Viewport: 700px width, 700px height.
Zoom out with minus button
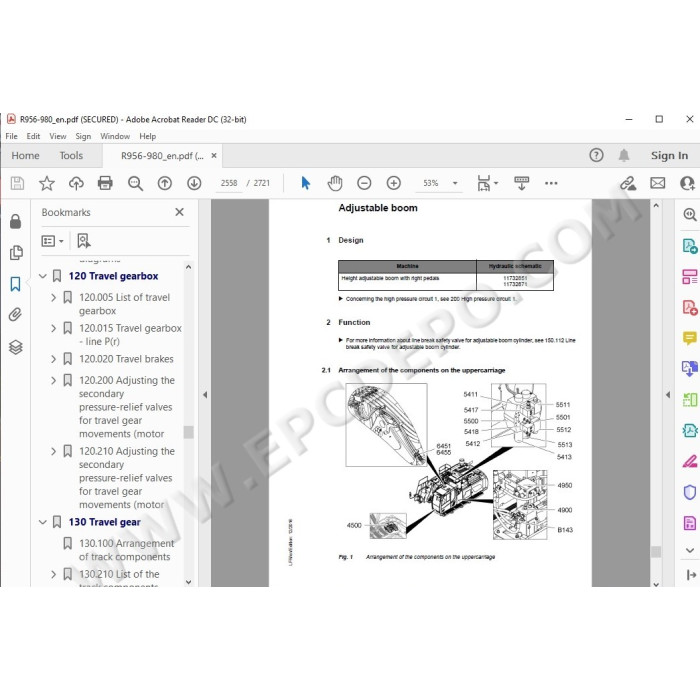[364, 183]
